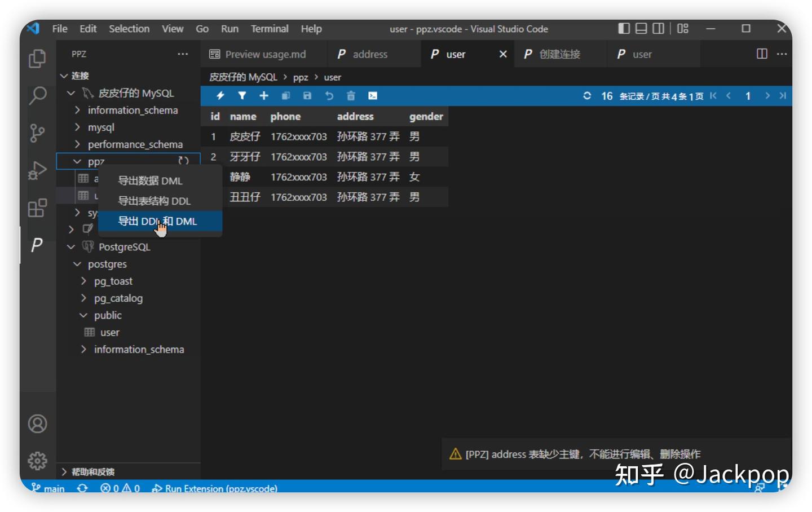Screen dimensions: 812x512
Task: Save table changes with the save icon
Action: coord(307,96)
